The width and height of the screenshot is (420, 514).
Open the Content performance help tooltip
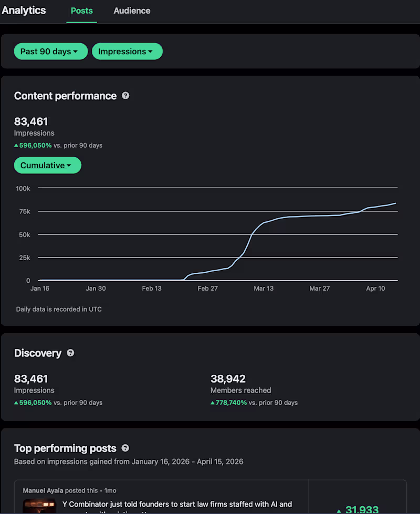[x=125, y=96]
